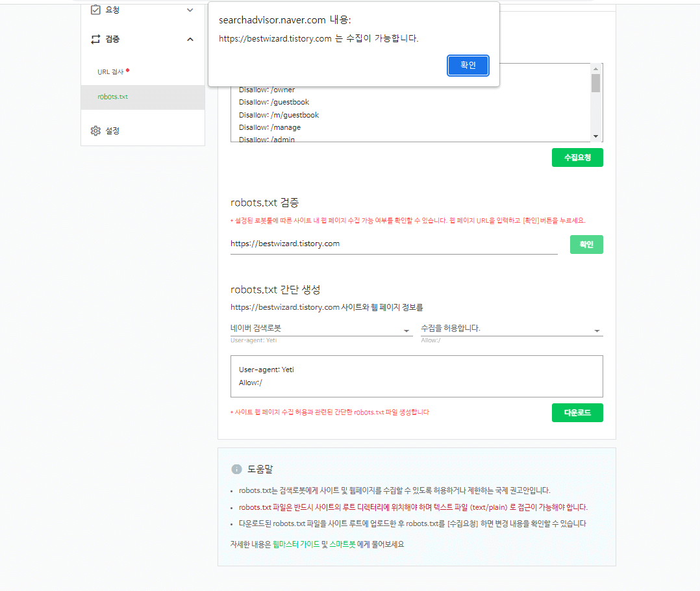The width and height of the screenshot is (700, 591).
Task: Click the green 수집요청 button
Action: point(577,157)
